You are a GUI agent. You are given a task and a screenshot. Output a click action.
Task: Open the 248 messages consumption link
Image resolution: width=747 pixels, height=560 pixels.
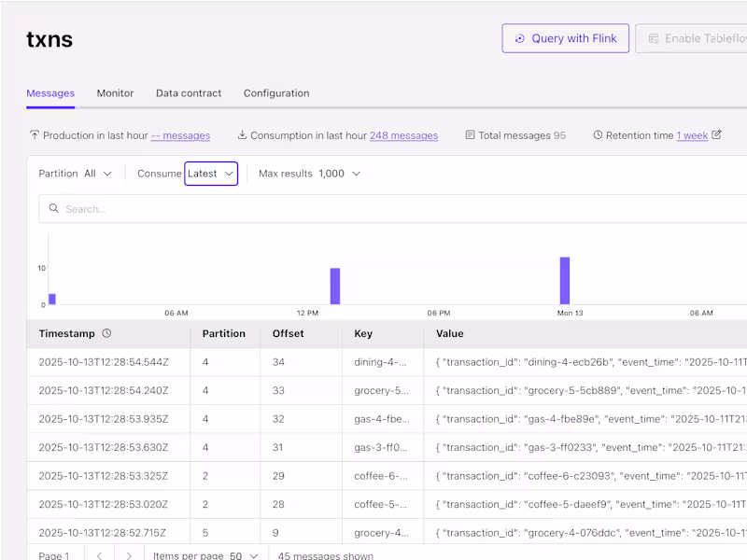[x=403, y=135]
